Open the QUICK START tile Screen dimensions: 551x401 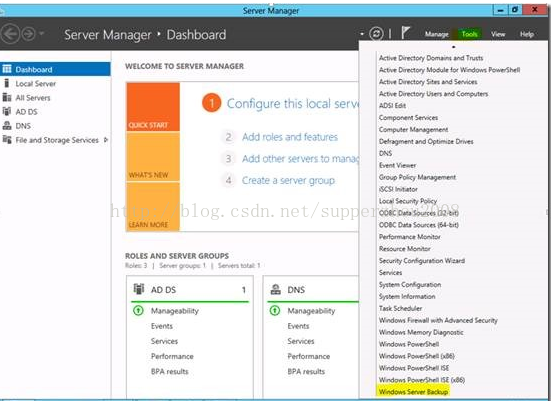coord(153,107)
